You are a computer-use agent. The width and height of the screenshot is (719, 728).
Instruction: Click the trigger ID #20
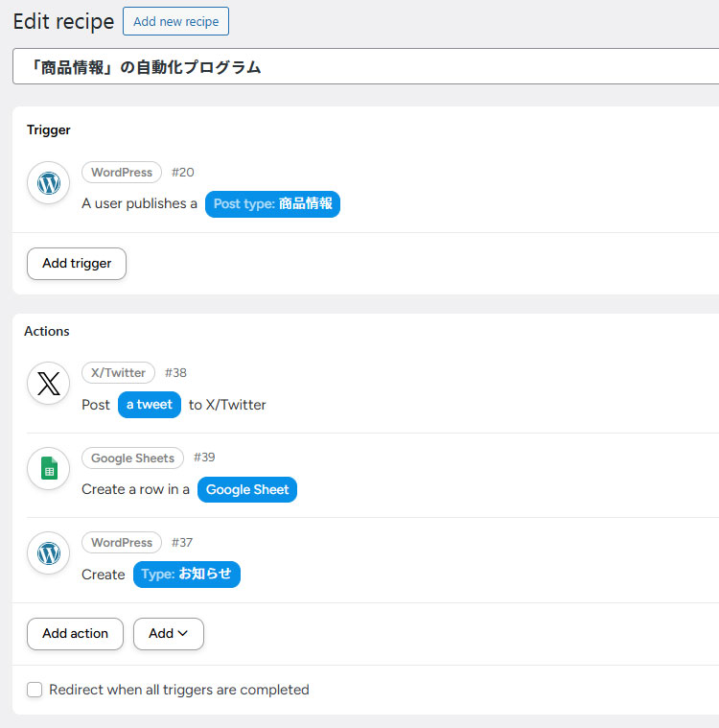click(183, 173)
